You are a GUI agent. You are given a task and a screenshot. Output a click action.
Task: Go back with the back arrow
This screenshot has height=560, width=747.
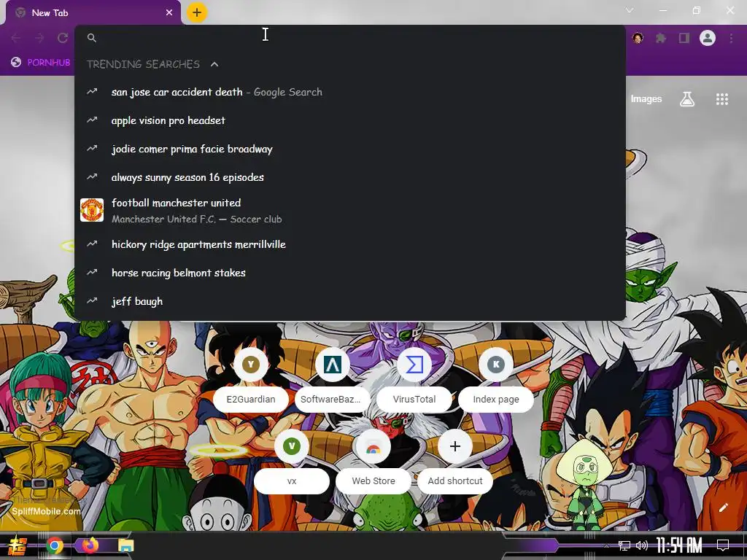click(x=16, y=38)
